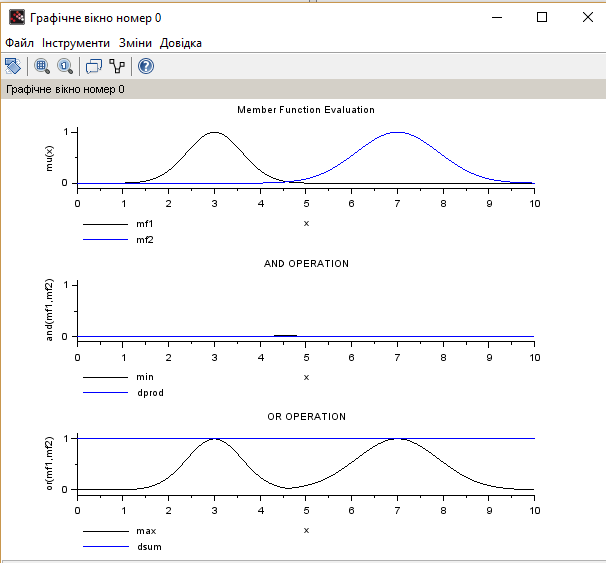Click the 'AND OPERATION' plot title

pyautogui.click(x=306, y=264)
